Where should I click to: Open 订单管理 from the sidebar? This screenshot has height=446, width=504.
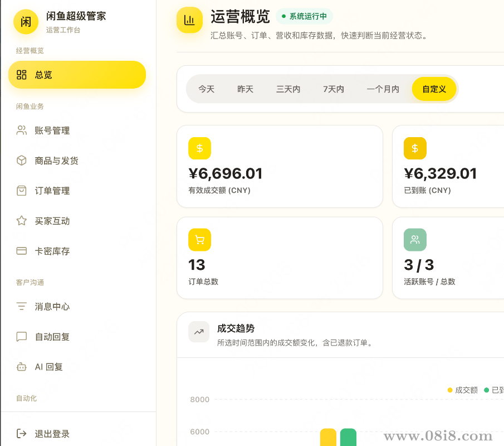(77, 191)
